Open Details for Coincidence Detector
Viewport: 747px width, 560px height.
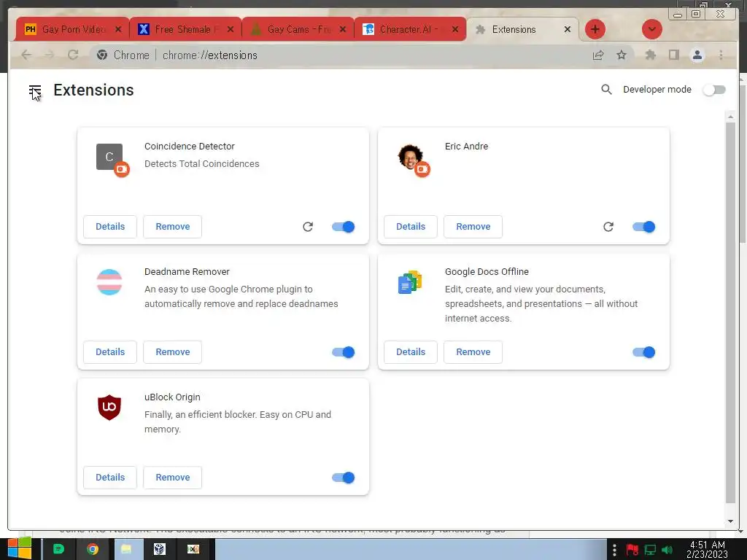coord(110,227)
